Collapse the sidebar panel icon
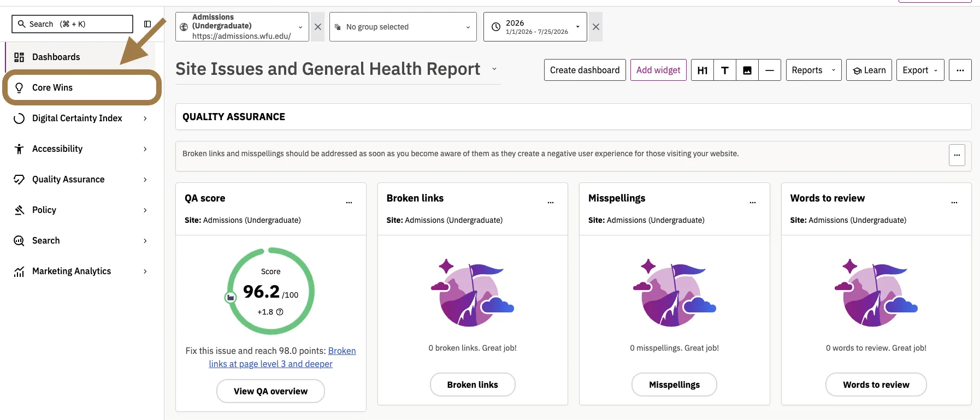Viewport: 980px width, 420px height. [147, 24]
